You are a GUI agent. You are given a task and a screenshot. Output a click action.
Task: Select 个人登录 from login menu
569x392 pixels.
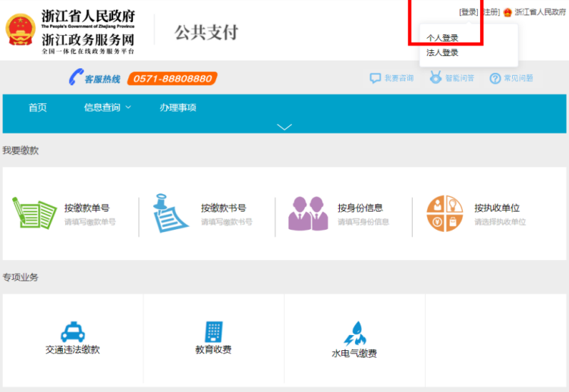442,38
